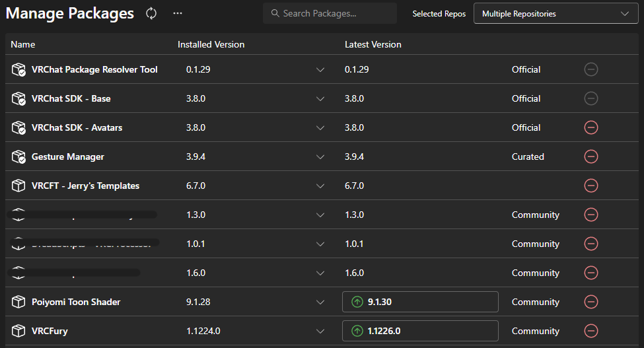Remove the Poiyomi Toon Shader package

(x=591, y=302)
